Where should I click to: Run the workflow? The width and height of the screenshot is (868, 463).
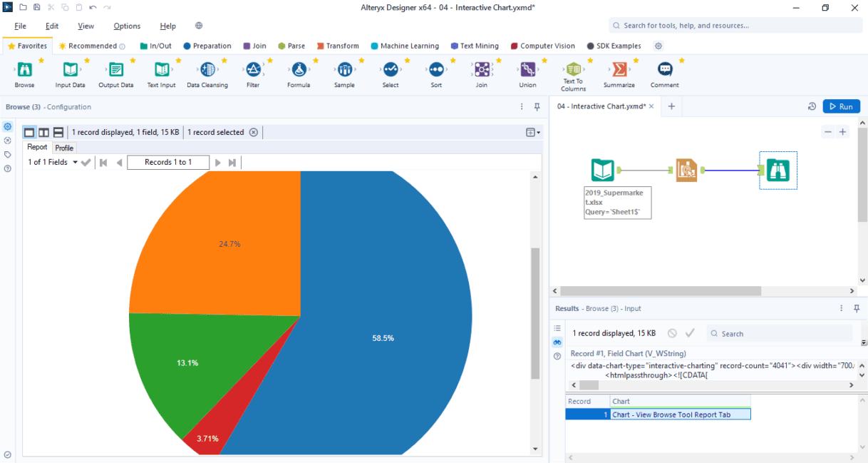841,106
